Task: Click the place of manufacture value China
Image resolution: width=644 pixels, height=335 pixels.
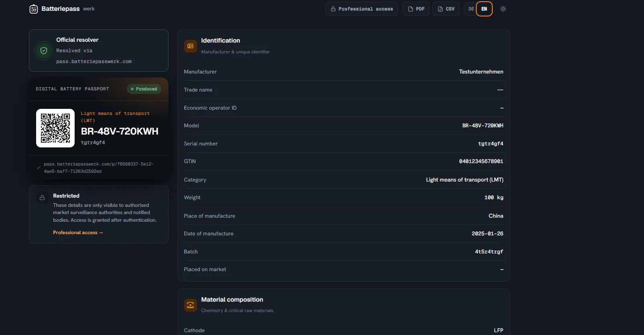Action: [496, 216]
